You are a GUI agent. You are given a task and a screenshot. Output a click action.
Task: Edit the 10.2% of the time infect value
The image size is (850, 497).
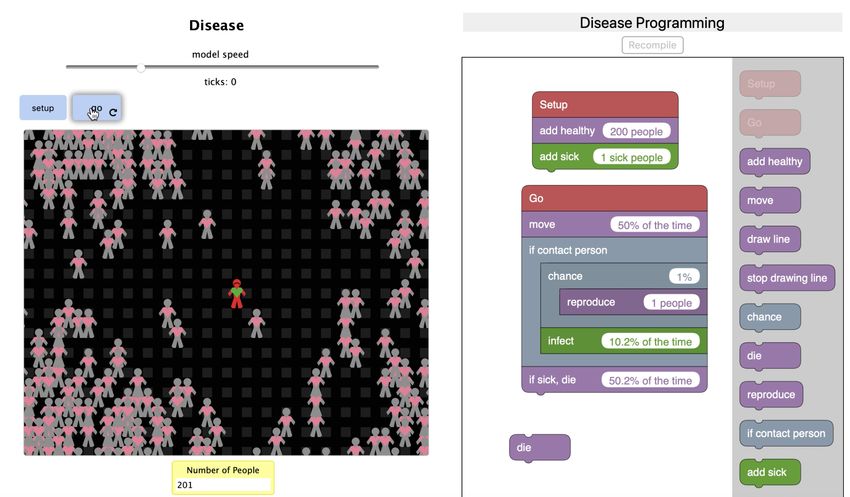[651, 341]
